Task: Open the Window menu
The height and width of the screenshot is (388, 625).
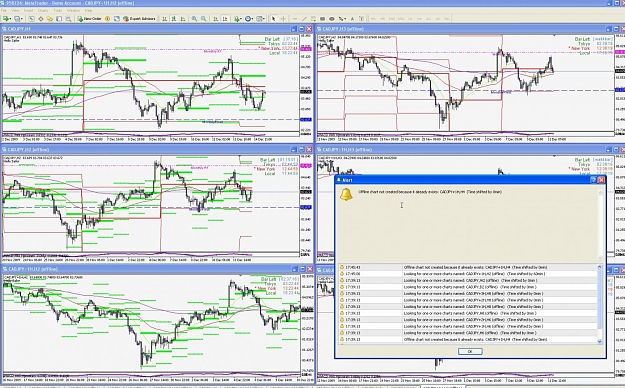Action: (73, 10)
